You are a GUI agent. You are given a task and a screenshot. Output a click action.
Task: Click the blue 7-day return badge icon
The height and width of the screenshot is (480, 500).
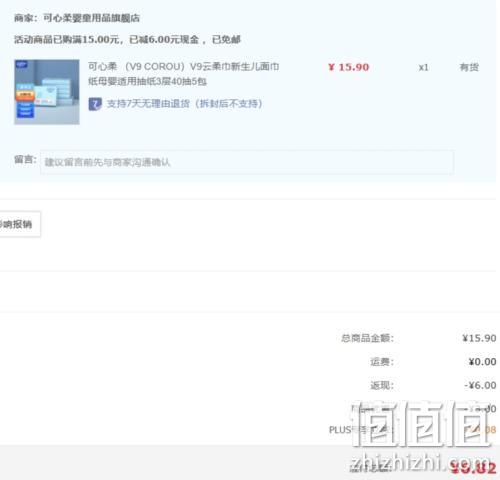click(95, 104)
